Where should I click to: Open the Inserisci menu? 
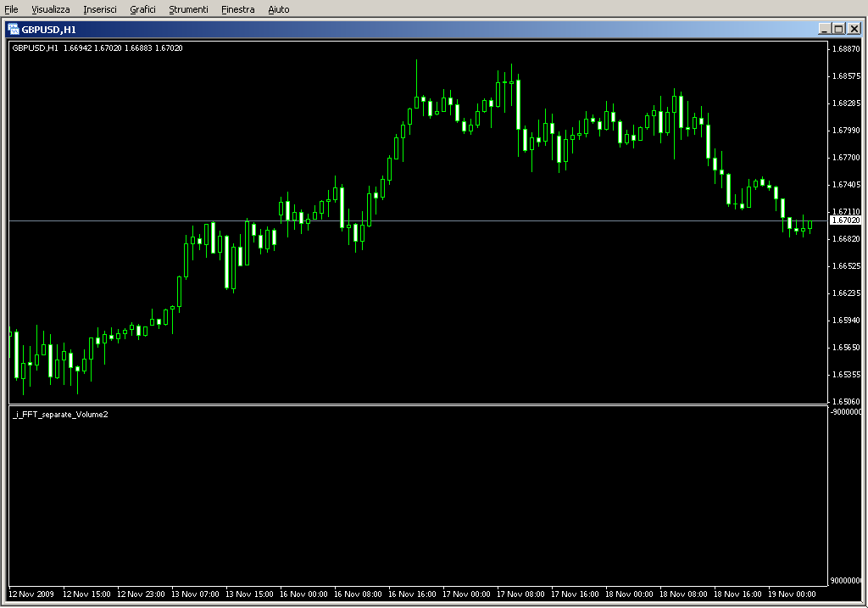(x=100, y=9)
